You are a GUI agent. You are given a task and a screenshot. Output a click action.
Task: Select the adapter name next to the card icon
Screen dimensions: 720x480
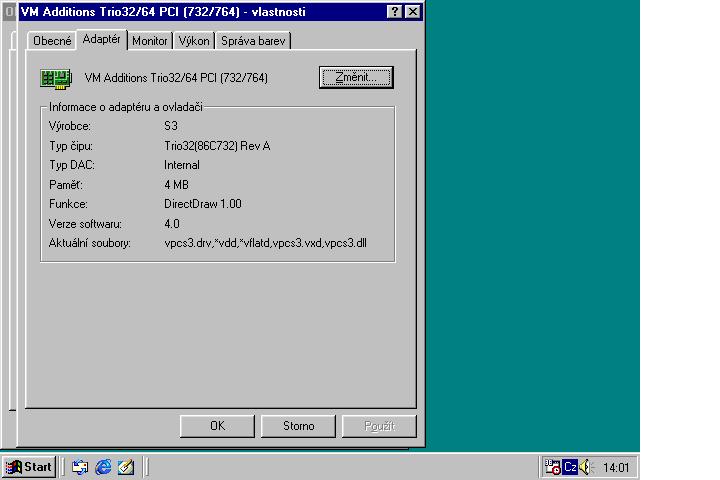pos(176,78)
